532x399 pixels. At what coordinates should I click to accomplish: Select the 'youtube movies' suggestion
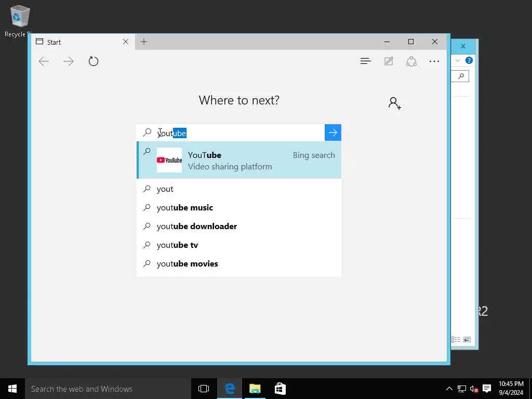click(239, 263)
